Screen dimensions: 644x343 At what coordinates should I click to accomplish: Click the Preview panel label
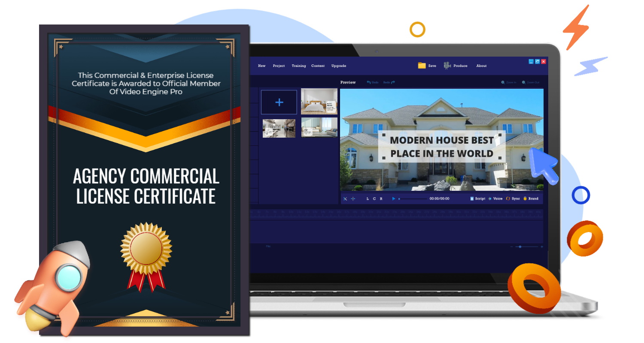tap(348, 82)
